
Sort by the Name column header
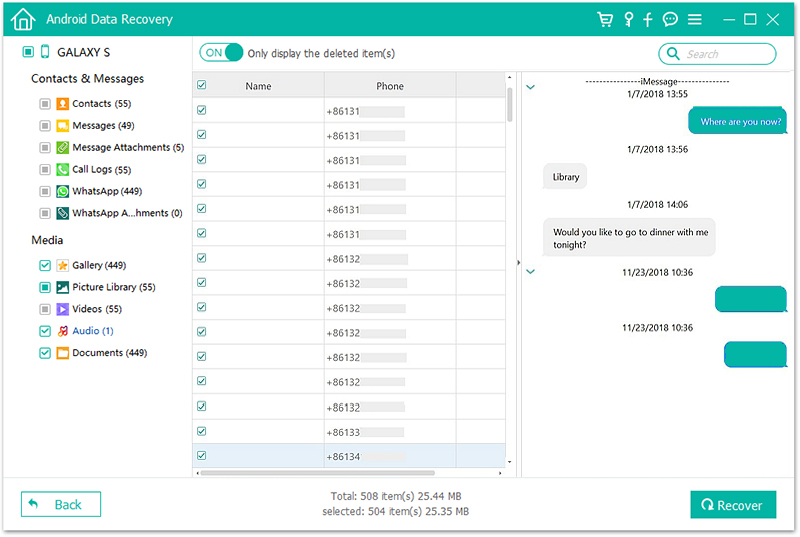(258, 86)
